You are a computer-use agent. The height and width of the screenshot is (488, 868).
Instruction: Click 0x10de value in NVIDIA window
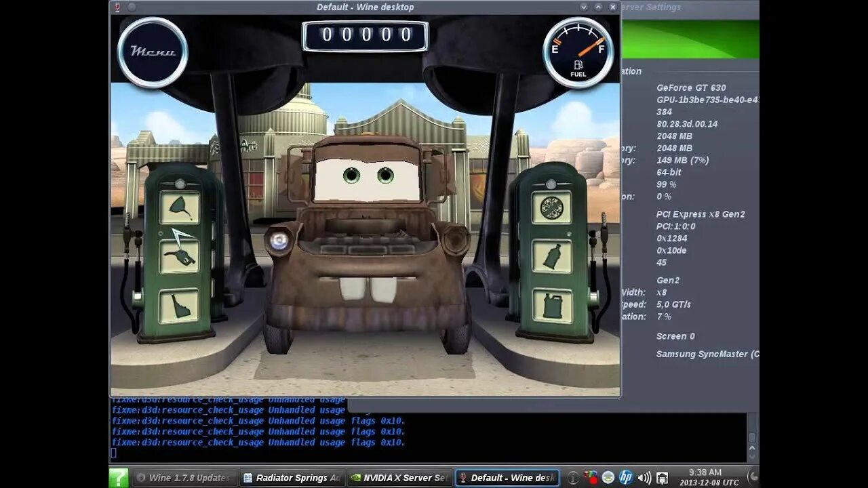pyautogui.click(x=671, y=251)
